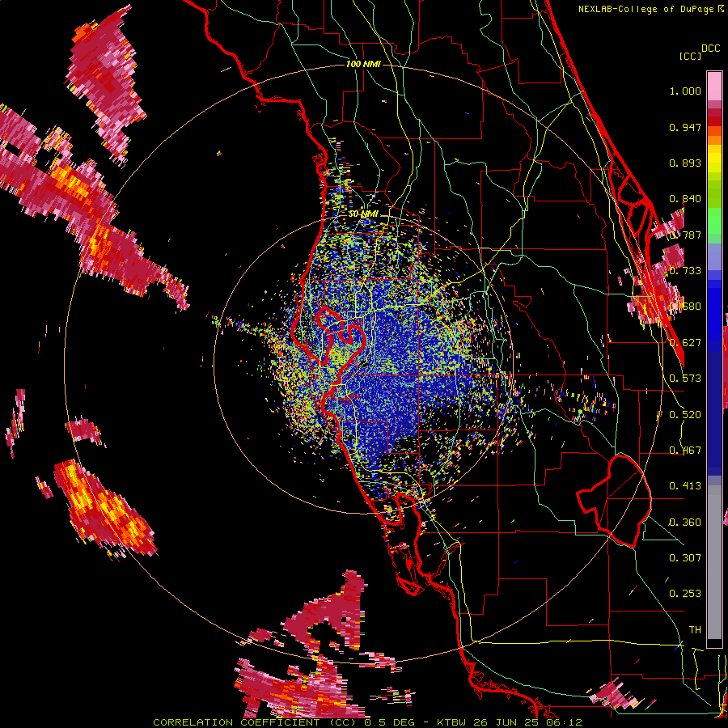This screenshot has height=728, width=728.
Task: Click the 0.307 scale value
Action: coord(685,558)
